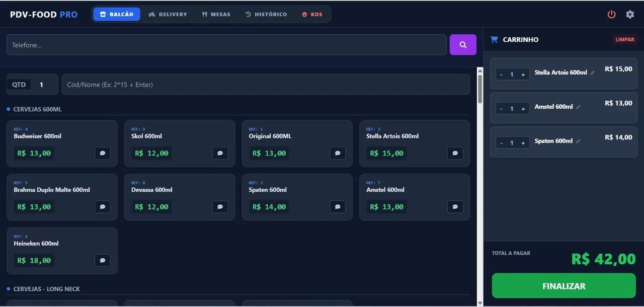This screenshot has height=307, width=644.
Task: Clear the cart with Limpar
Action: 625,39
